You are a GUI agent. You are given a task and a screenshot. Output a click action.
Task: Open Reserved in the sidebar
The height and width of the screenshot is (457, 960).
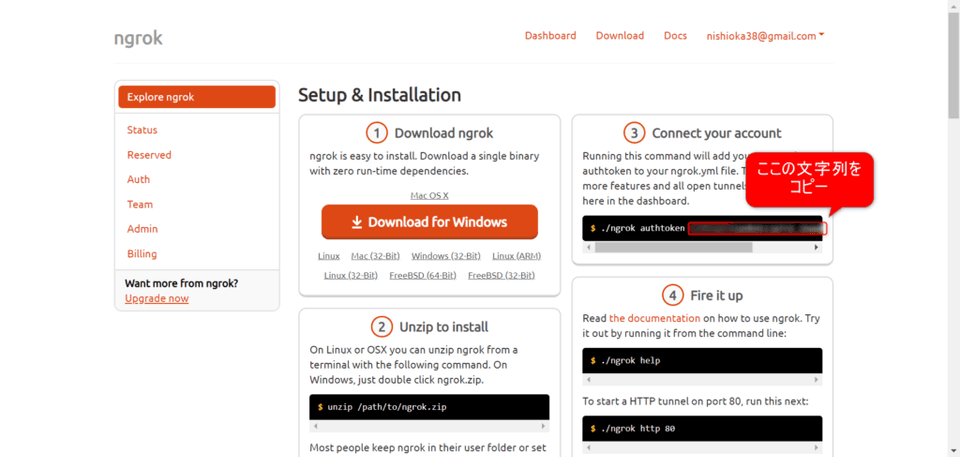coord(149,155)
